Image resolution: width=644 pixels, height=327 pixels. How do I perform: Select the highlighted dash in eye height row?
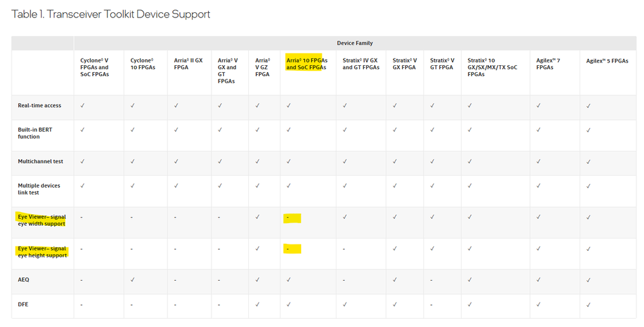click(x=292, y=249)
